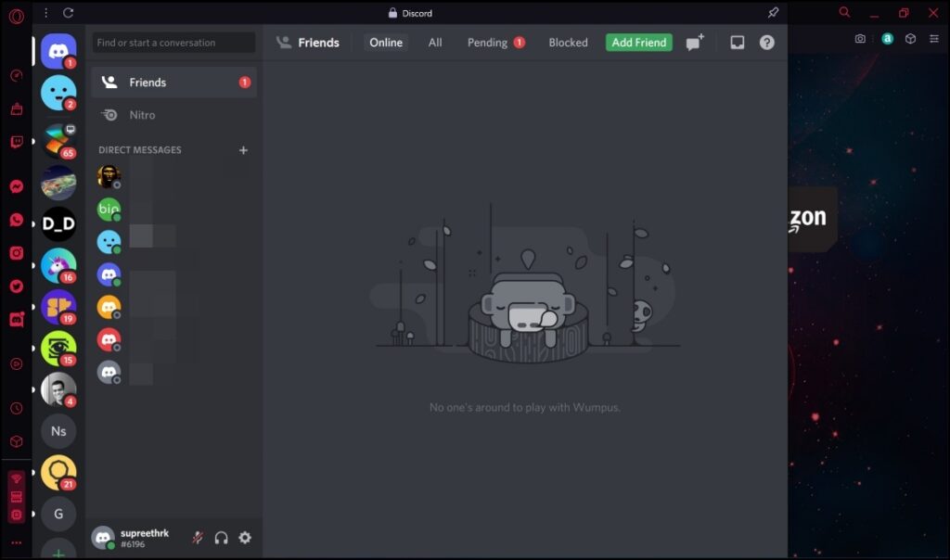Image resolution: width=950 pixels, height=560 pixels.
Task: Open the green eye server icon
Action: [58, 348]
